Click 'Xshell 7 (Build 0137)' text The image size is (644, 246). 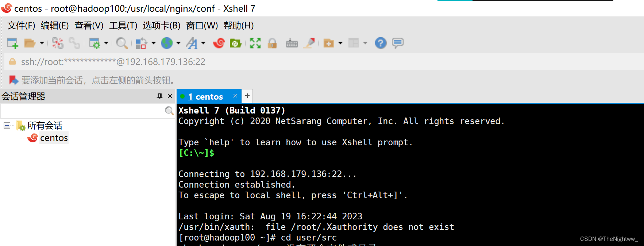click(232, 110)
